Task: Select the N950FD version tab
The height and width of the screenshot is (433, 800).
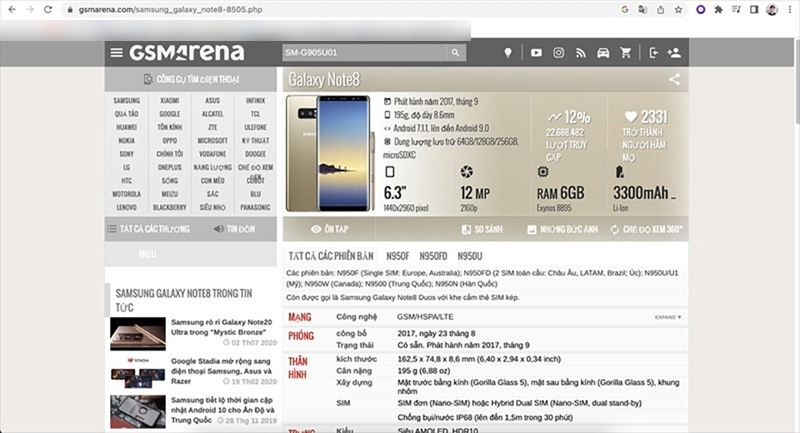Action: (x=433, y=256)
